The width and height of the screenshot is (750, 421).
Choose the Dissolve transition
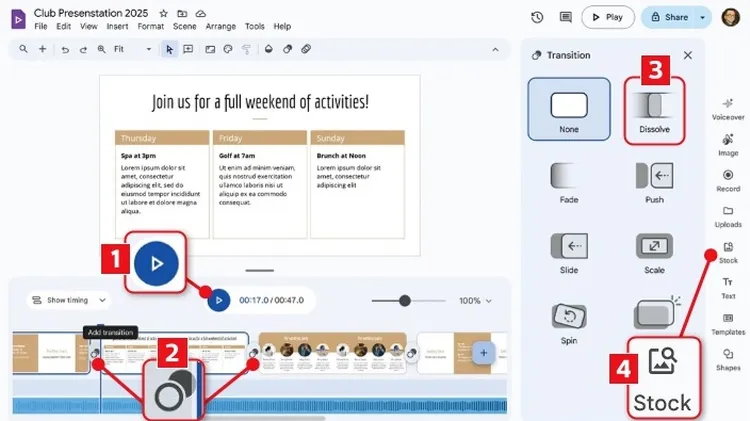(654, 109)
